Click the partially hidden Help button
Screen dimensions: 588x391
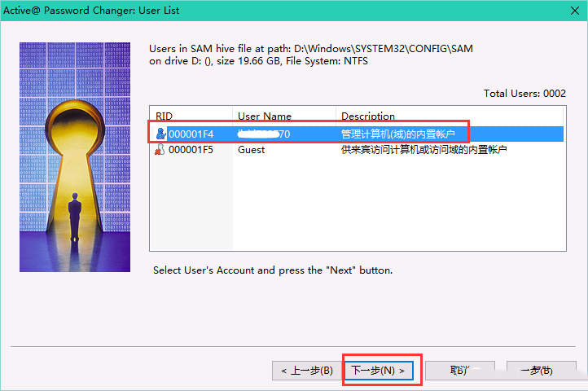pos(541,371)
